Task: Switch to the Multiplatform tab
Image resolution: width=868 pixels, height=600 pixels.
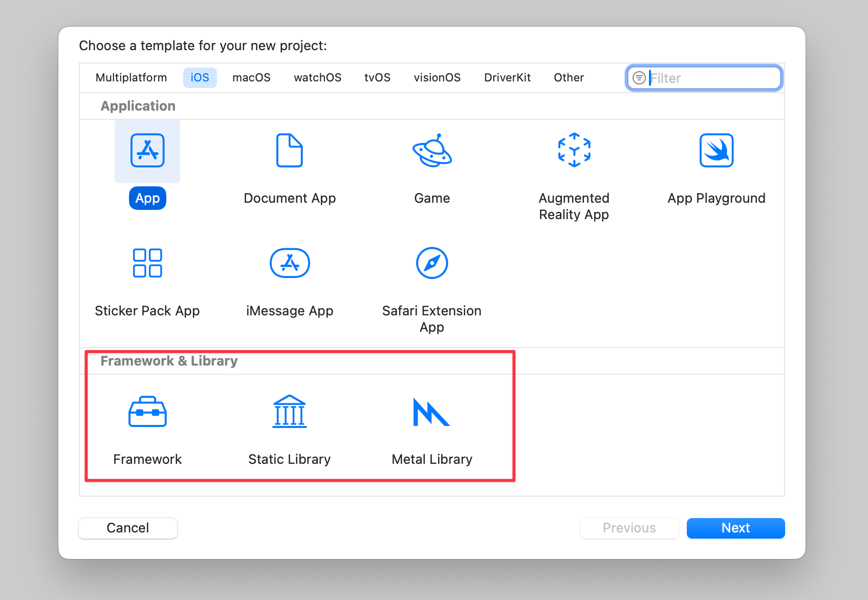Action: (131, 78)
